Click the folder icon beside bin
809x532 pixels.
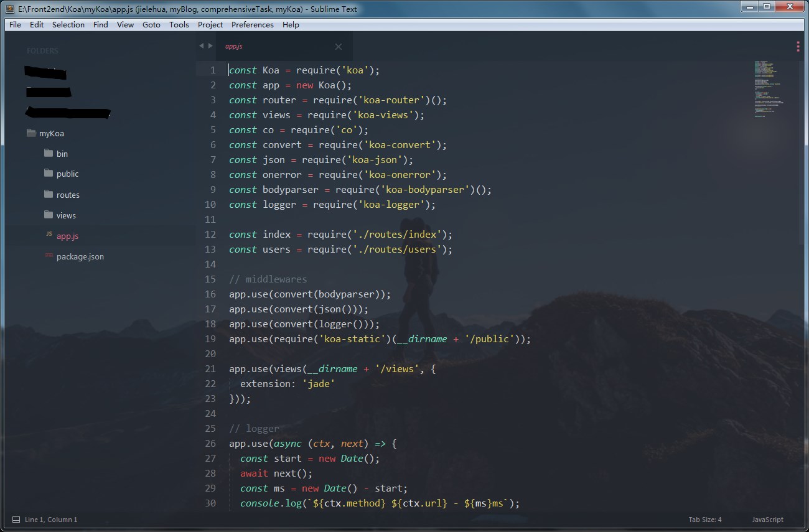pos(49,153)
